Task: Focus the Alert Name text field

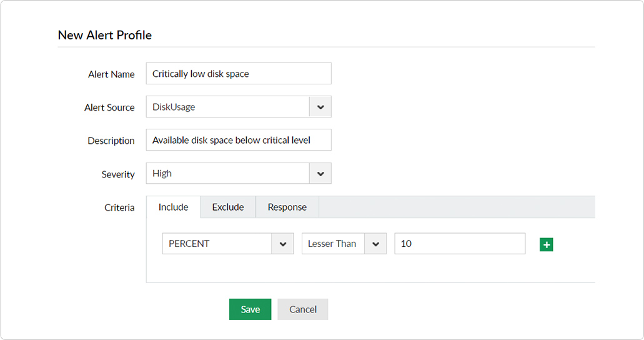Action: 239,74
